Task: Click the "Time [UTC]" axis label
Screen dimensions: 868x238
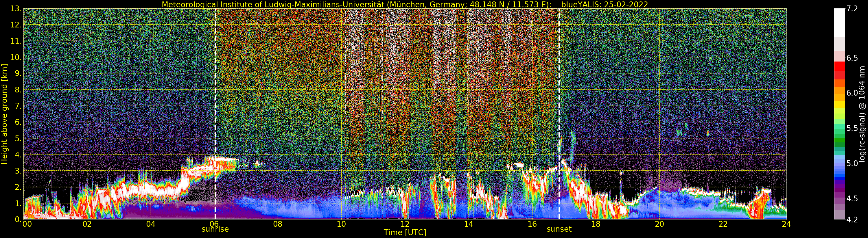Action: 405,233
